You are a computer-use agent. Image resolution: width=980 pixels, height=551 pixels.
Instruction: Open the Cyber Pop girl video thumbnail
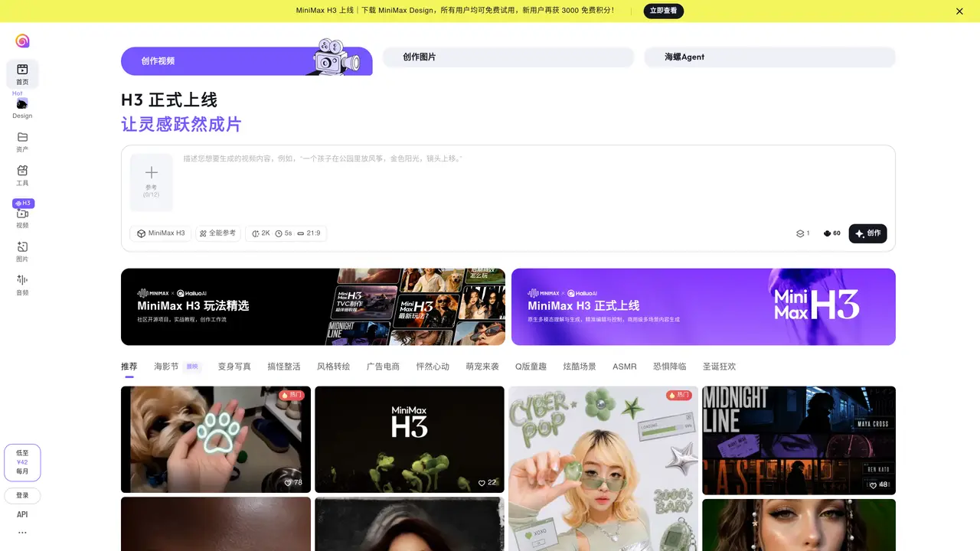tap(603, 468)
